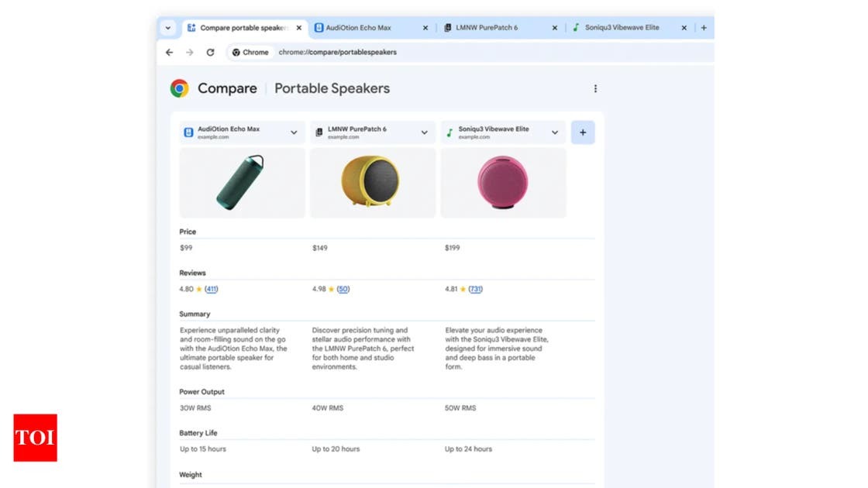This screenshot has height=488, width=868.
Task: Reload the page with the refresh icon
Action: [210, 52]
